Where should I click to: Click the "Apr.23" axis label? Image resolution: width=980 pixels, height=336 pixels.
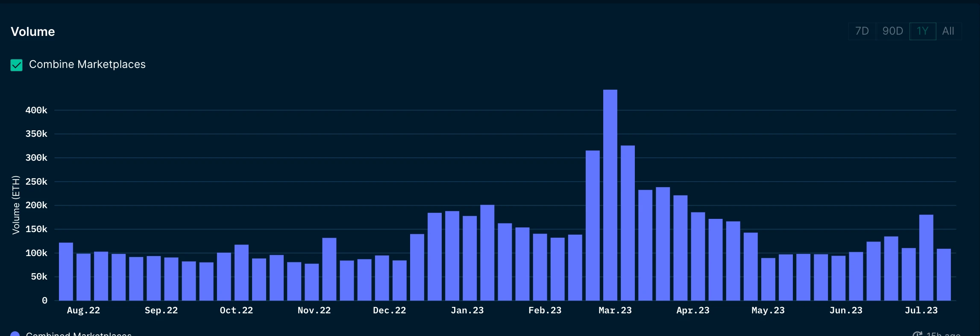click(x=692, y=310)
